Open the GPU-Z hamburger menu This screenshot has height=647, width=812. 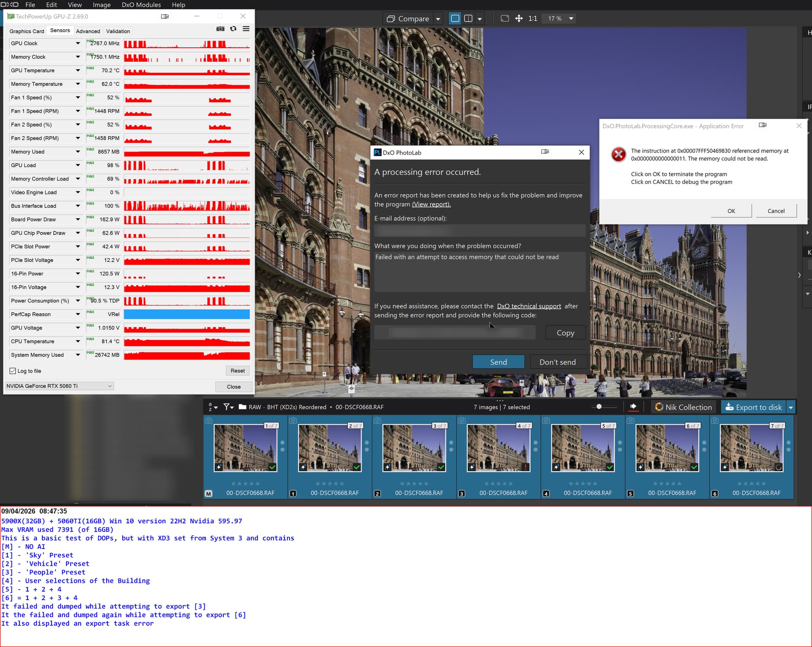246,29
